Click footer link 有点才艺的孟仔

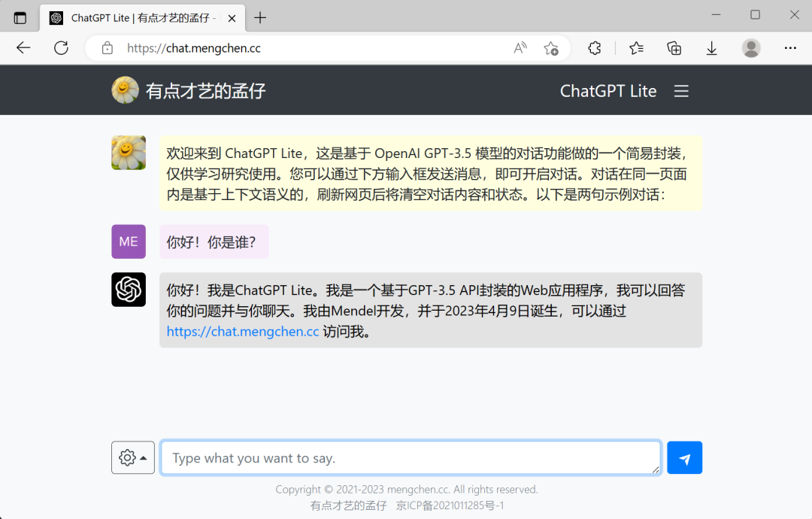[348, 505]
